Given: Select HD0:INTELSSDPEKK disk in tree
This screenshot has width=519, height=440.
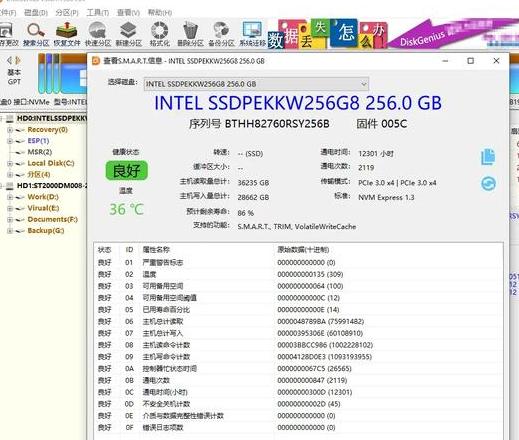Looking at the screenshot, I should (x=52, y=118).
